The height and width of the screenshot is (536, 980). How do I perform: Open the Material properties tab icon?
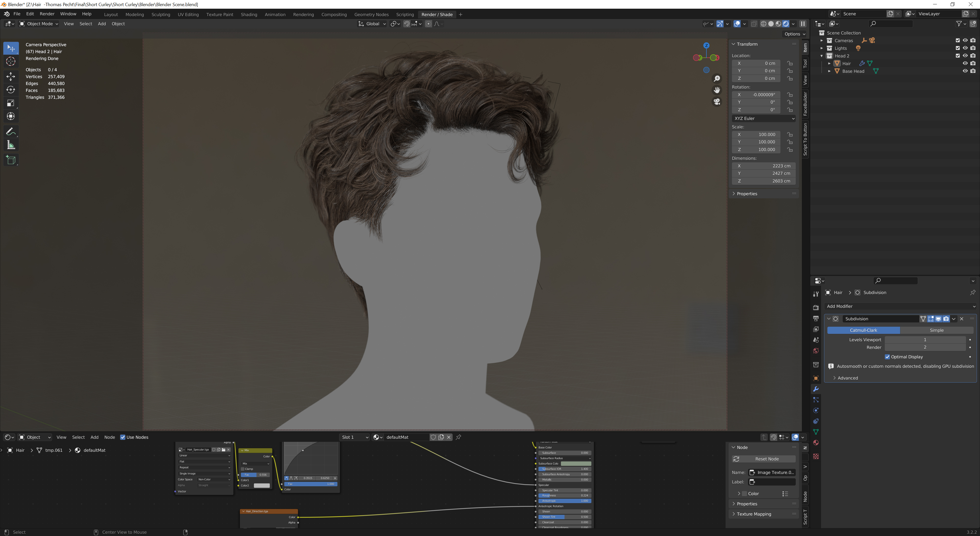(816, 443)
